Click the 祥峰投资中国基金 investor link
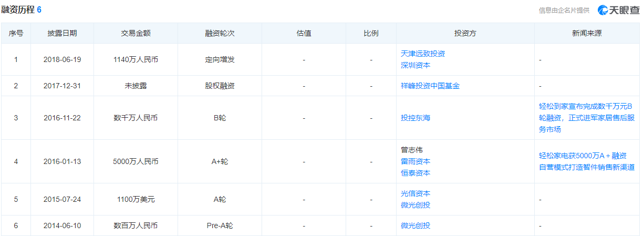 click(430, 86)
